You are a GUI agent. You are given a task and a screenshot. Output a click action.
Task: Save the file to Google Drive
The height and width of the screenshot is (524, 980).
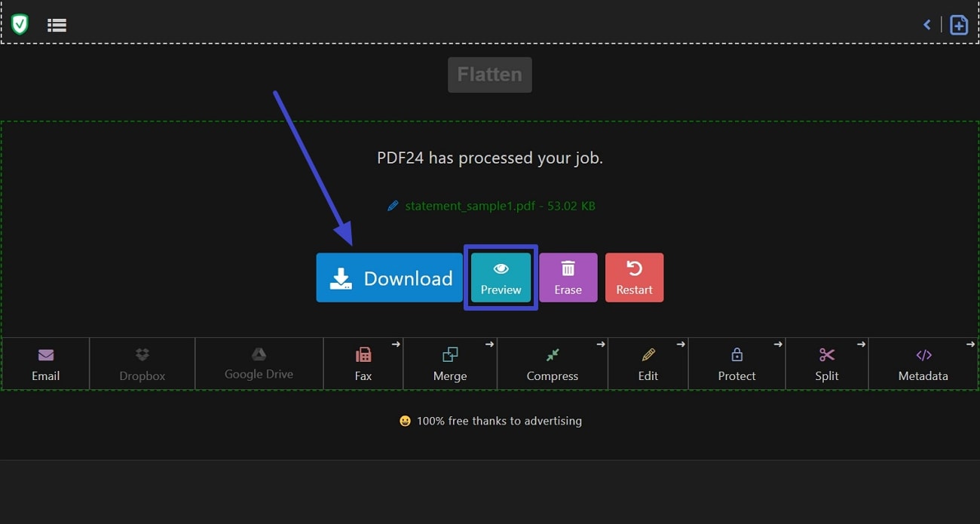tap(259, 364)
